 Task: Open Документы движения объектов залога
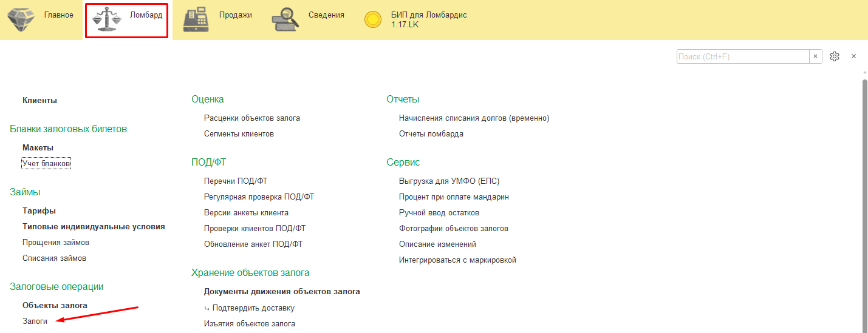coord(282,291)
